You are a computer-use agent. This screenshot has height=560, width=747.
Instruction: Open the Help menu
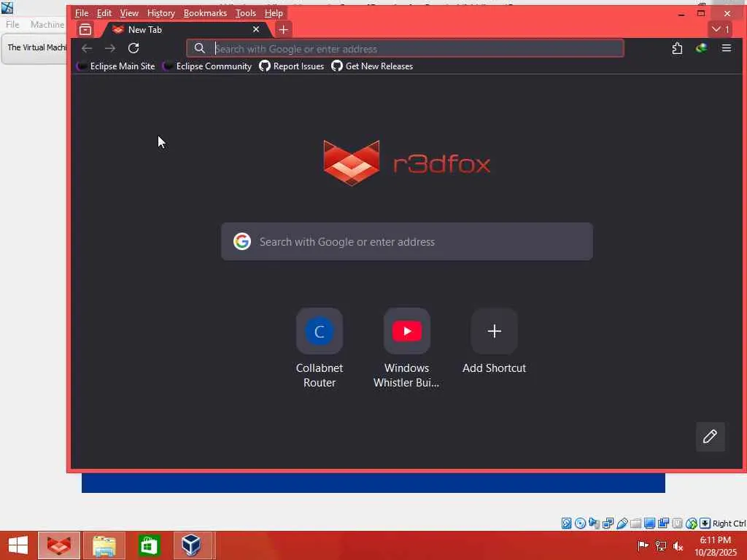point(274,13)
